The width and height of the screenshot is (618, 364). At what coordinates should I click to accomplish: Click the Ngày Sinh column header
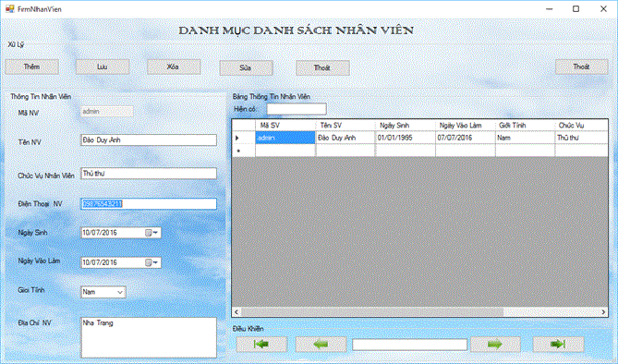pyautogui.click(x=406, y=125)
